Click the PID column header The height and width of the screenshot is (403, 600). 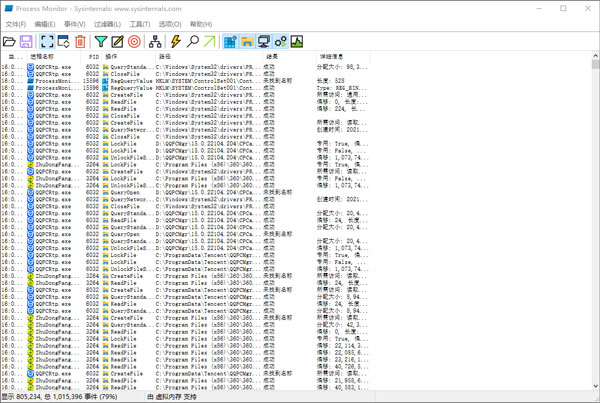(91, 57)
